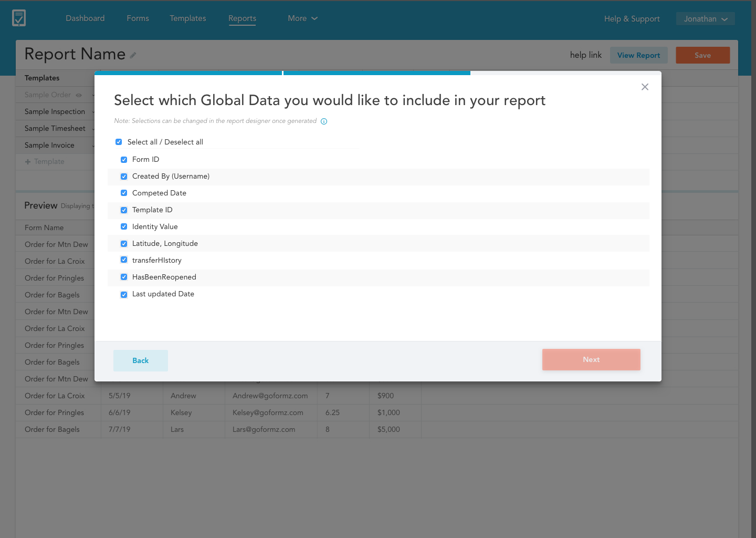Image resolution: width=756 pixels, height=538 pixels.
Task: Disable the HasBeenReopened checkbox
Action: point(124,277)
